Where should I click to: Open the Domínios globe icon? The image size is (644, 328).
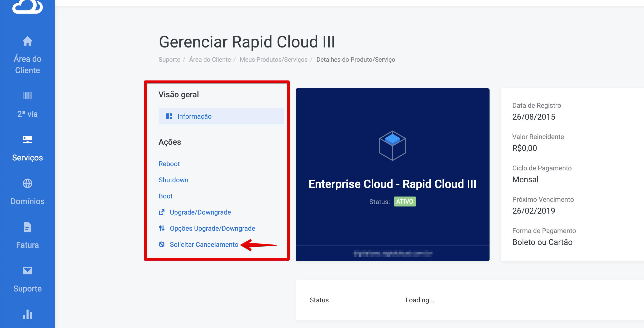[27, 183]
